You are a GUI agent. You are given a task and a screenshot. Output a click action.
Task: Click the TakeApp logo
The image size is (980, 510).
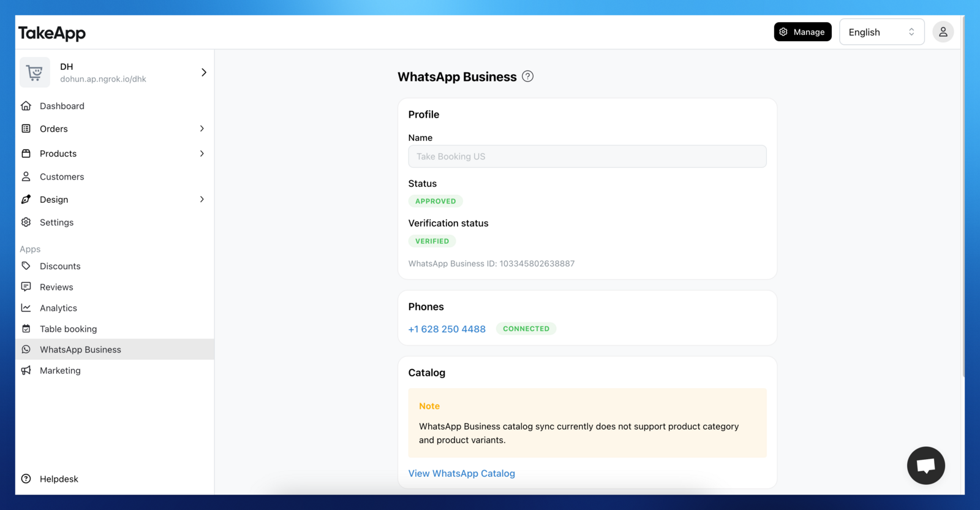click(52, 33)
